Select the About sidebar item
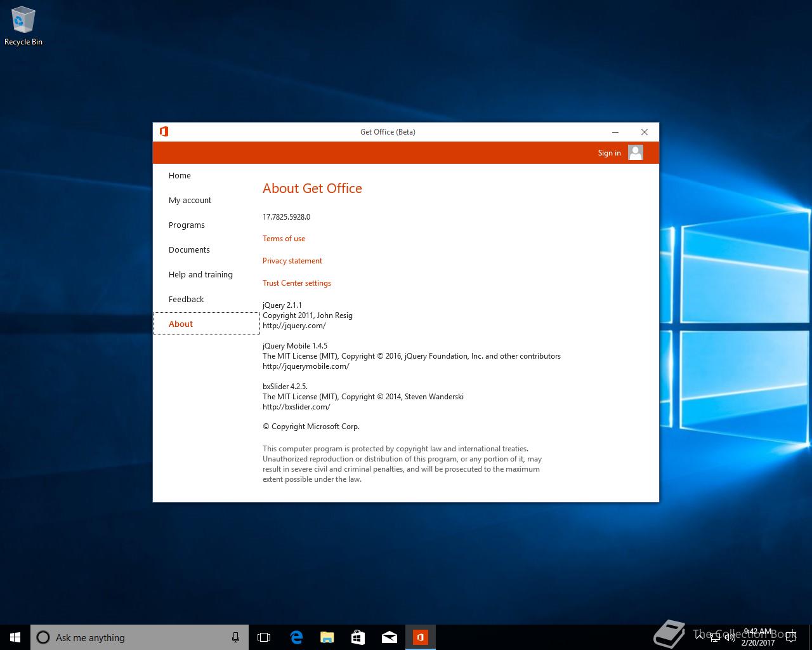The width and height of the screenshot is (812, 650). [206, 324]
